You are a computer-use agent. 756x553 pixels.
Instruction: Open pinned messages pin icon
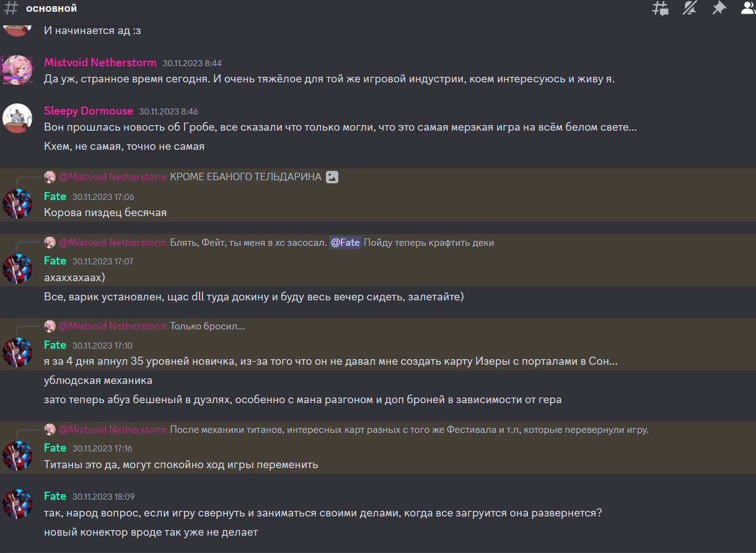point(719,8)
